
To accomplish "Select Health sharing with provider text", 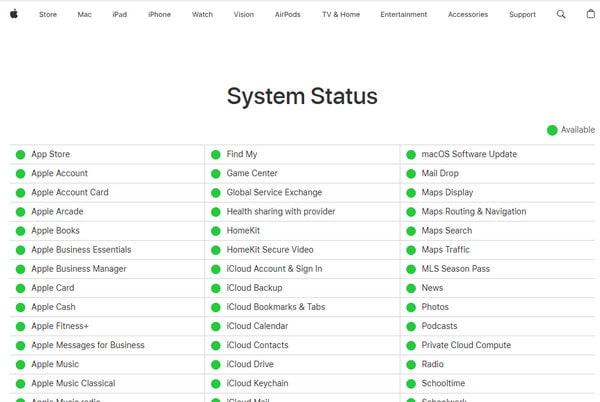I will tap(281, 212).
